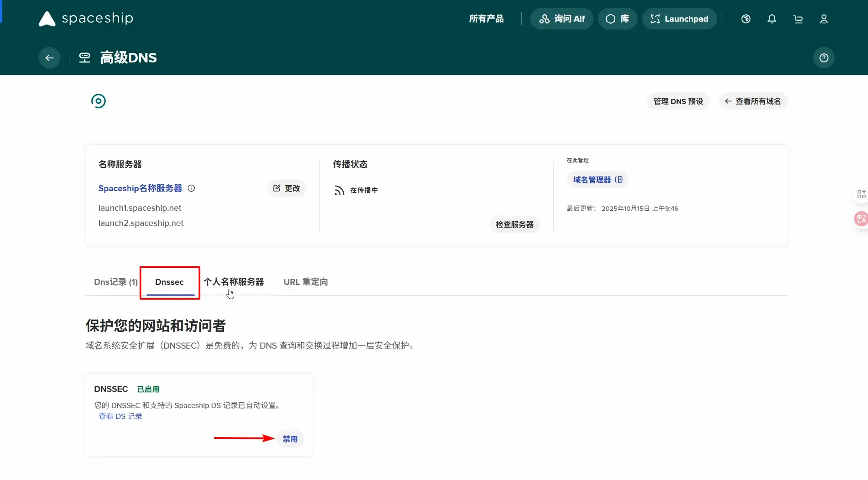This screenshot has height=480, width=868.
Task: Open Spaceship名称服务器 link
Action: click(140, 188)
